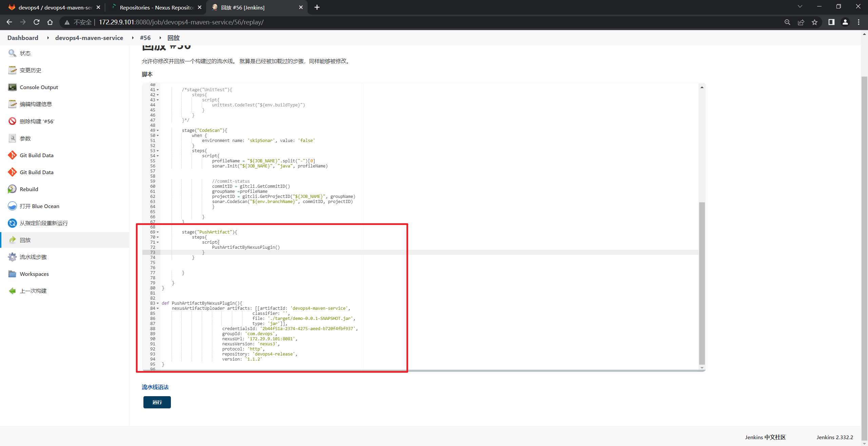Collapse code fold arrow at line 69
The width and height of the screenshot is (868, 446).
(x=158, y=232)
